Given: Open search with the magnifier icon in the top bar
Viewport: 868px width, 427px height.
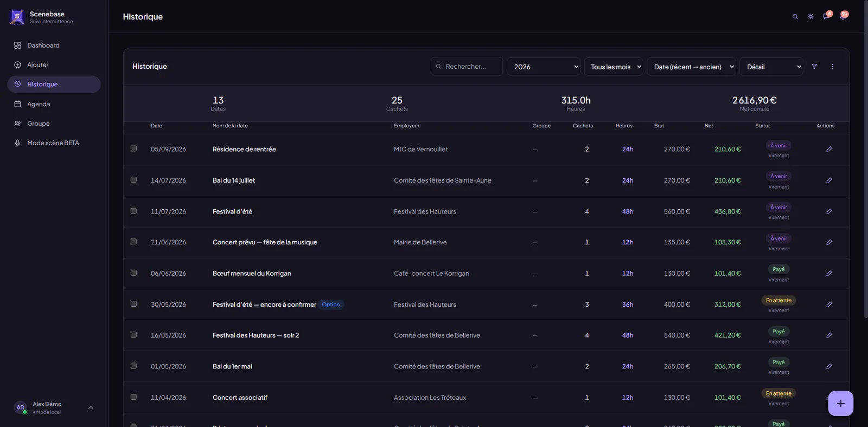Looking at the screenshot, I should pyautogui.click(x=795, y=17).
